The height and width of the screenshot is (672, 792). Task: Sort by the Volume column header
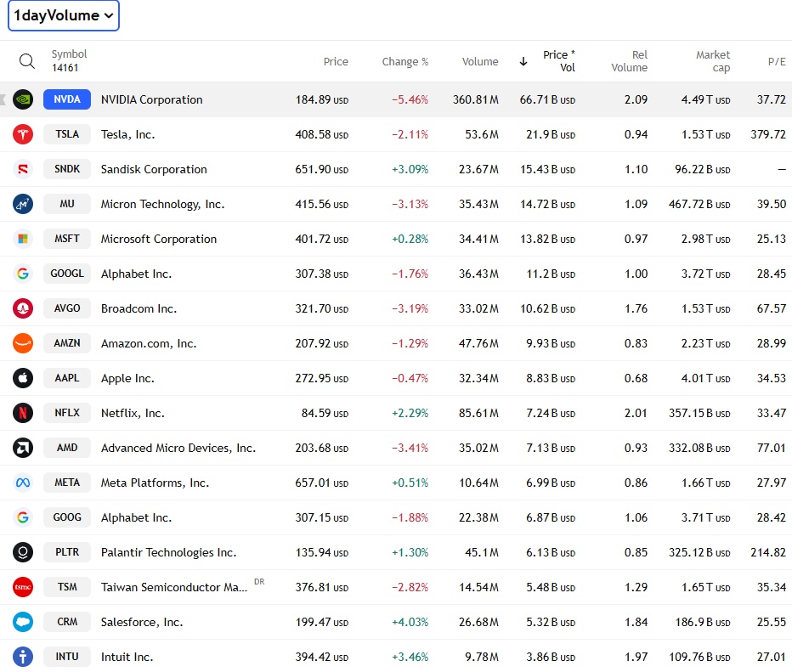pos(480,62)
